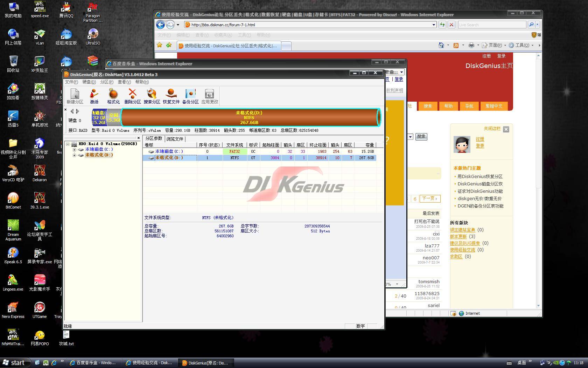Click the 激活 toolbar icon
This screenshot has height=368, width=588.
click(94, 96)
